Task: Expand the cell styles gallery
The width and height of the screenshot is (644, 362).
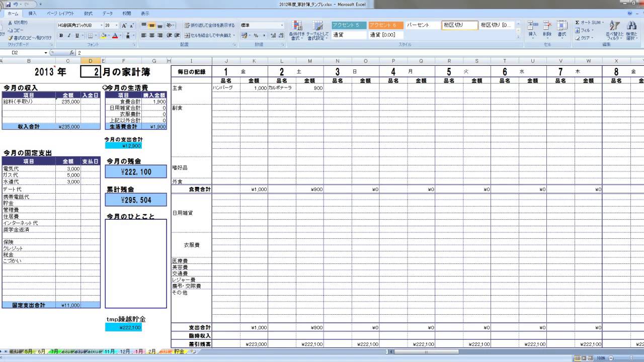Action: point(518,37)
